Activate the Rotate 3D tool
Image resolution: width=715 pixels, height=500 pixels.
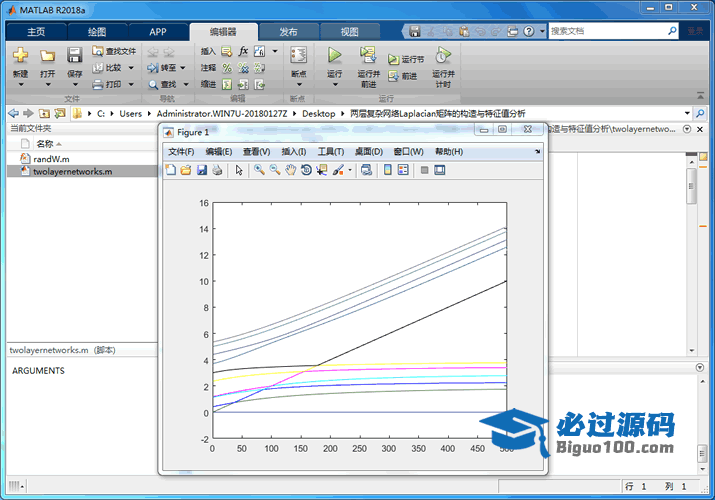tap(306, 170)
